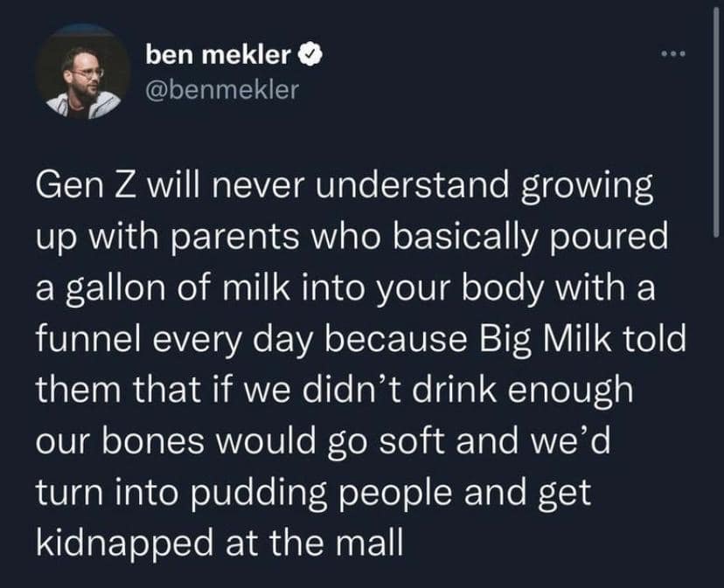Click the display name "ben mekler"
Viewport: 724px width, 588px height.
218,55
